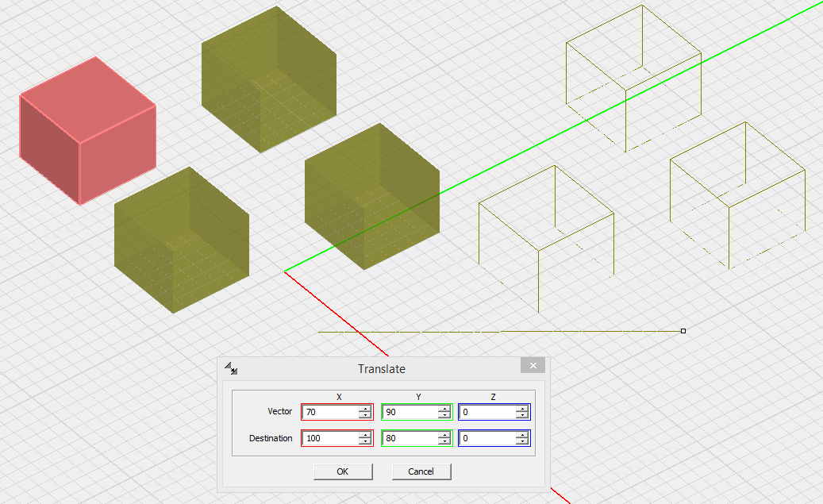Pick the solid olive cube nearest the origin
The height and width of the screenshot is (504, 823).
coord(371,197)
